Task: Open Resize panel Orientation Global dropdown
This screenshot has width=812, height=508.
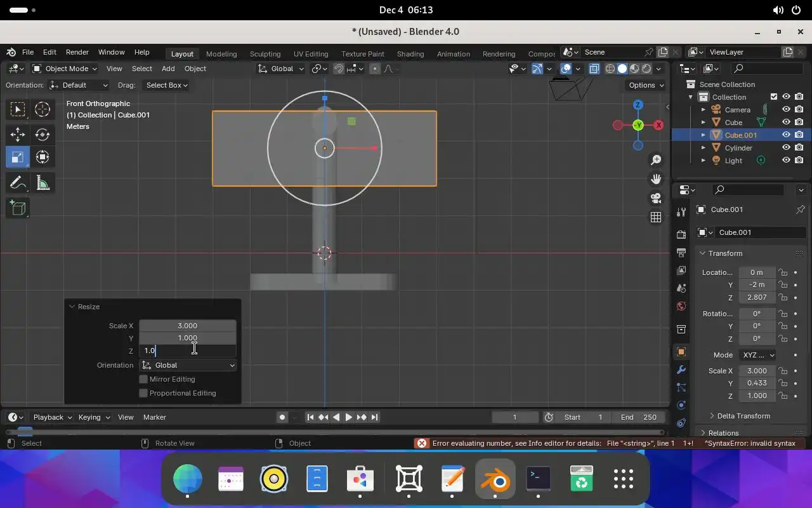Action: 188,365
